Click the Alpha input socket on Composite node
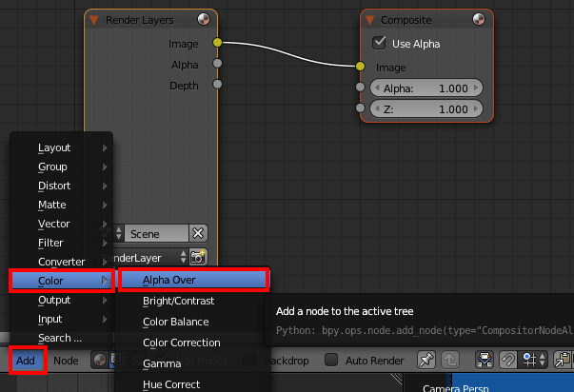Image resolution: width=574 pixels, height=392 pixels. (x=360, y=88)
